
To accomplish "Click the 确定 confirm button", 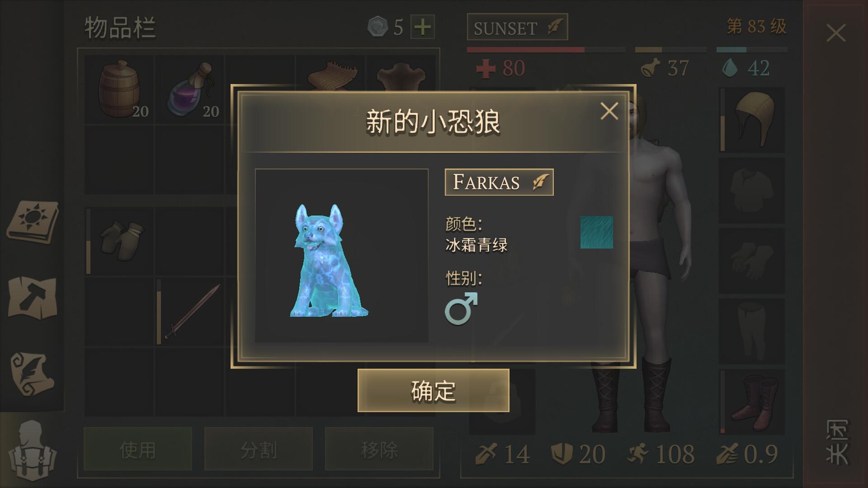I will coord(433,390).
